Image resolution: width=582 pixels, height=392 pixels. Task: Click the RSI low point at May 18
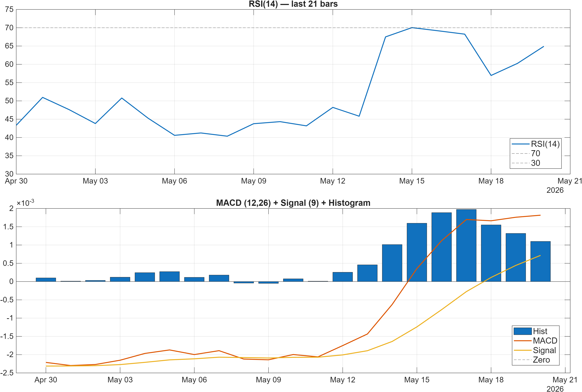491,75
